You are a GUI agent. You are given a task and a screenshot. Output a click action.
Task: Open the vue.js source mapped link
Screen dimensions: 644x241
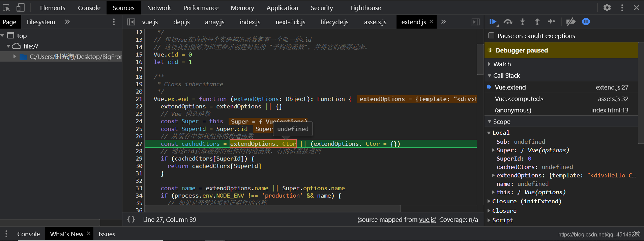coord(427,220)
